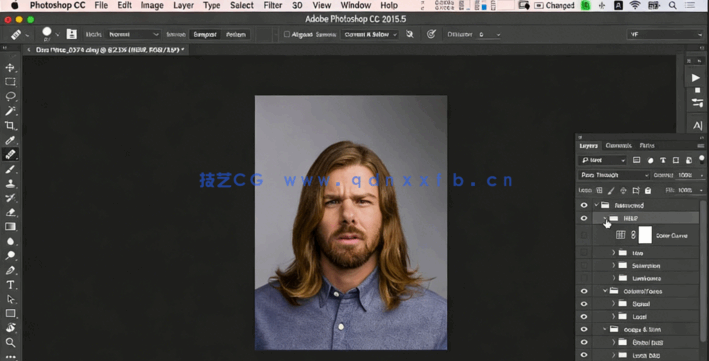Enable the Aligned checkbox

click(x=287, y=34)
